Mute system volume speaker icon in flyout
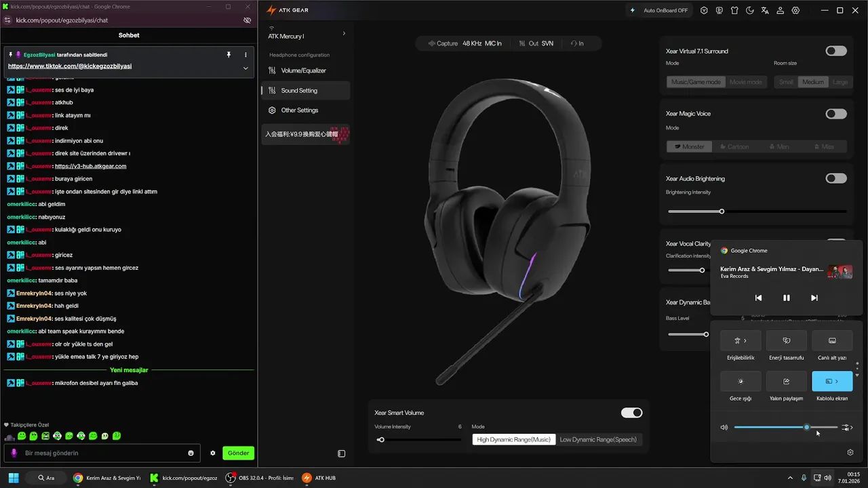The width and height of the screenshot is (868, 488). pos(724,428)
